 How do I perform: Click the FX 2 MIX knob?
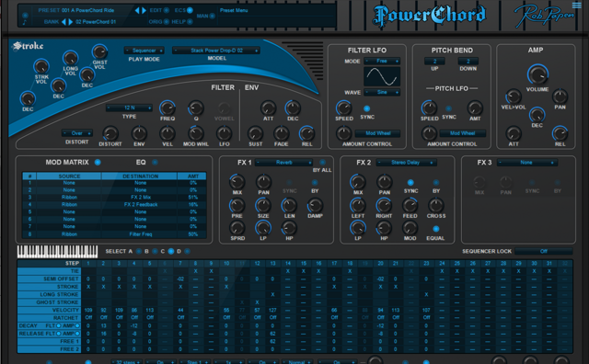point(358,182)
